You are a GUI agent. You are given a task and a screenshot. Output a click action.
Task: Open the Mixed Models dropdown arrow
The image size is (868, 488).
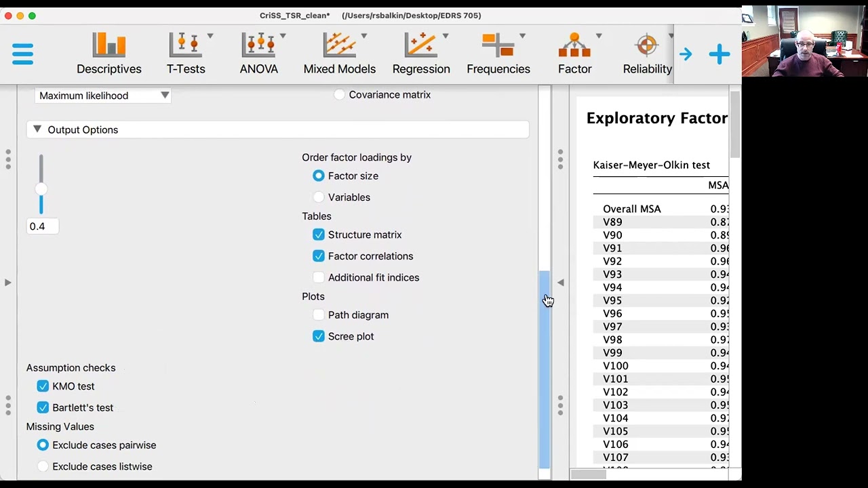364,36
